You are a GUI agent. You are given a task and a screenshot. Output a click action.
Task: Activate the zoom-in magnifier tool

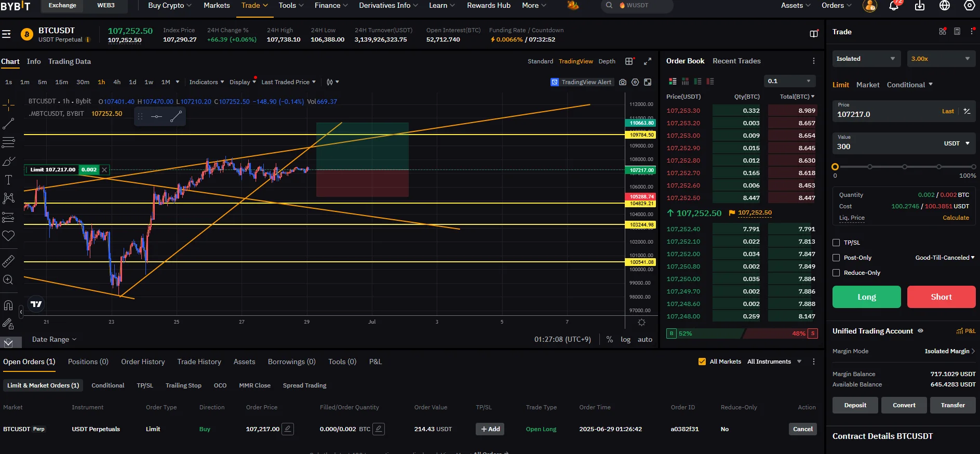tap(8, 280)
